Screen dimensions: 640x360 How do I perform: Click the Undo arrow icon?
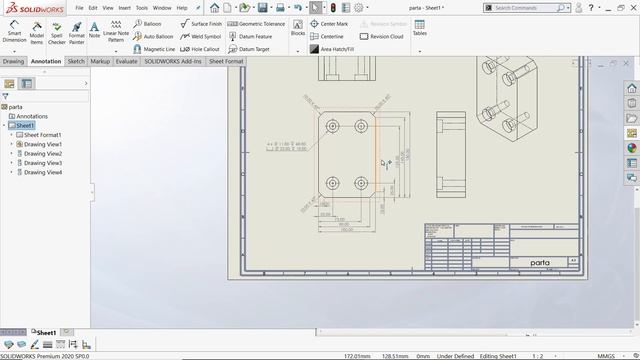coord(298,7)
